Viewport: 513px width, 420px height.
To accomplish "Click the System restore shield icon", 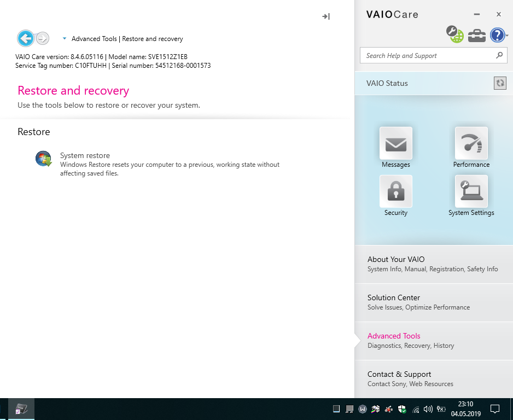I will tap(43, 159).
